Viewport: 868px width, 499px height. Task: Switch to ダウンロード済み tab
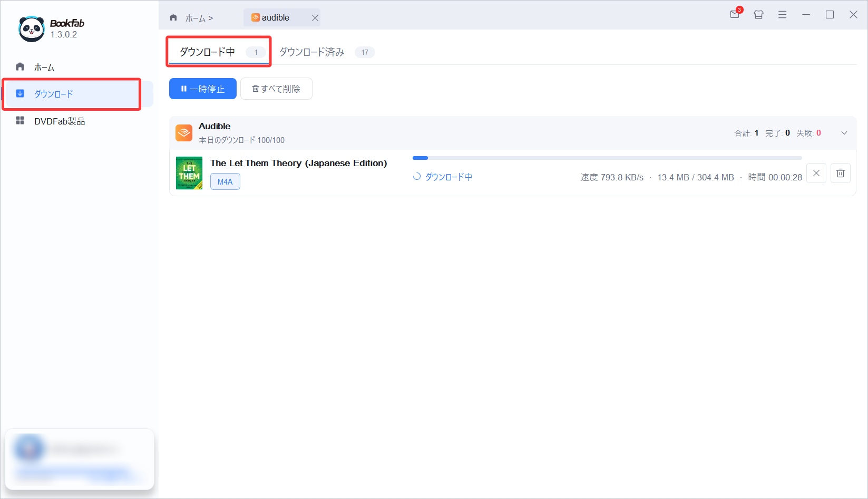pyautogui.click(x=327, y=52)
